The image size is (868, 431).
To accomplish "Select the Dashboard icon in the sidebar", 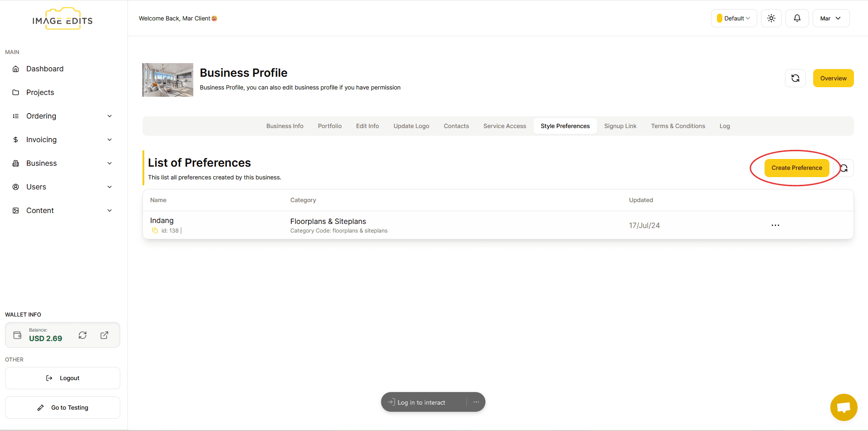I will click(x=16, y=69).
